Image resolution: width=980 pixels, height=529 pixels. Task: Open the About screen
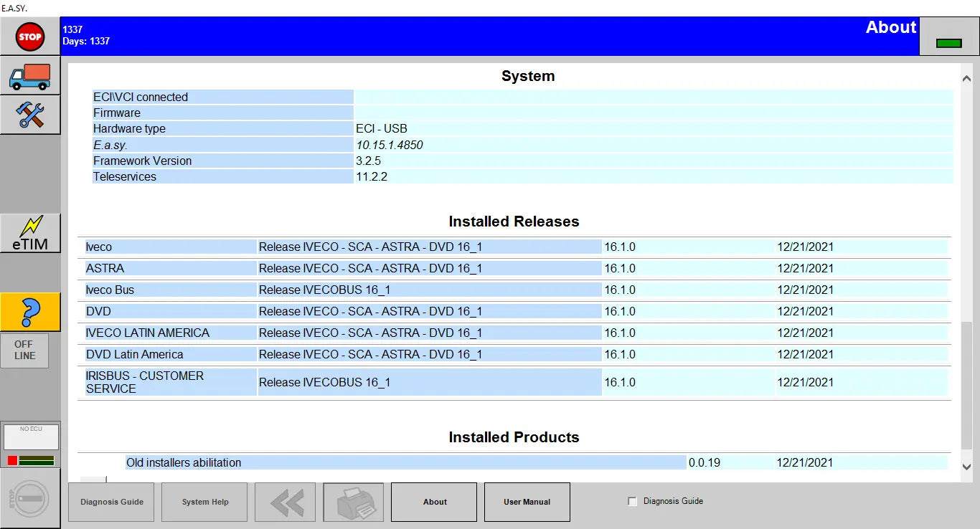pos(433,502)
